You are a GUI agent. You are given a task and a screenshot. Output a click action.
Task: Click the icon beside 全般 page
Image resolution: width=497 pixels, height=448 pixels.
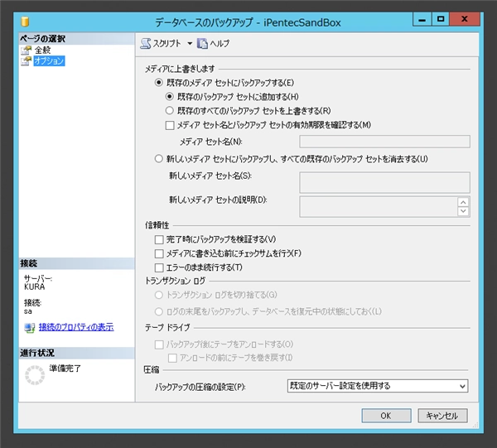pyautogui.click(x=27, y=50)
